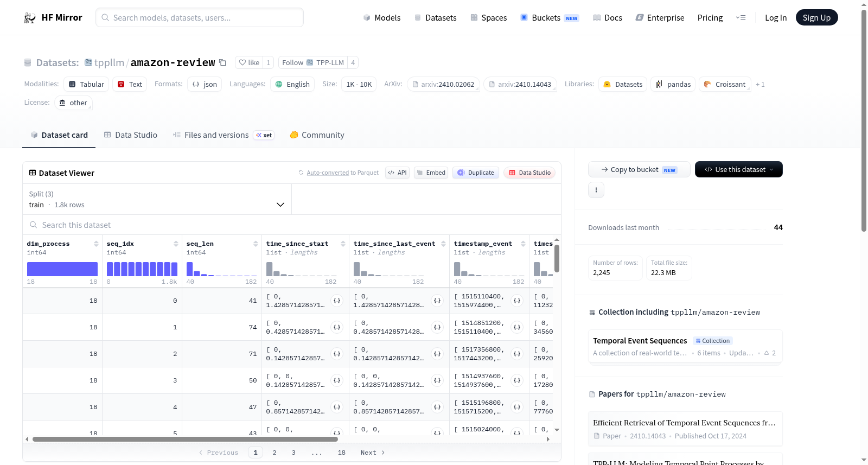Click the table's vertical scrollbar thumb
868x465 pixels.
pyautogui.click(x=557, y=259)
